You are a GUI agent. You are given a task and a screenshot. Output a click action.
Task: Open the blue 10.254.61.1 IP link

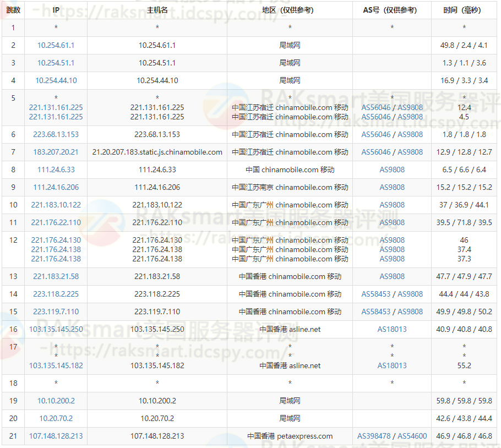[56, 45]
